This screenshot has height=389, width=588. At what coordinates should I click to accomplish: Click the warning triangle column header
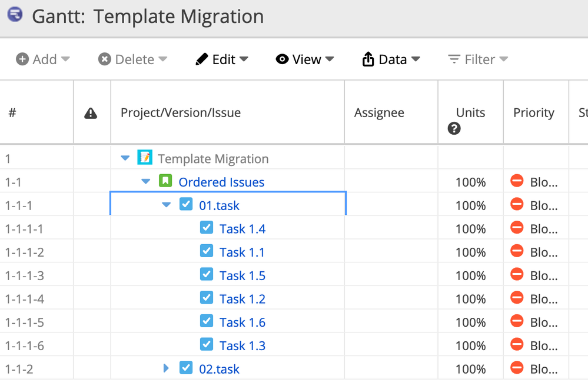91,113
